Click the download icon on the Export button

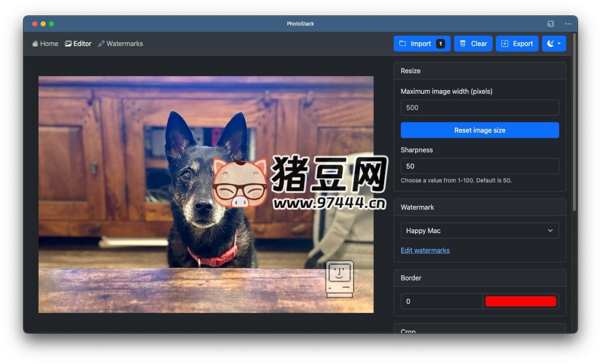click(504, 43)
